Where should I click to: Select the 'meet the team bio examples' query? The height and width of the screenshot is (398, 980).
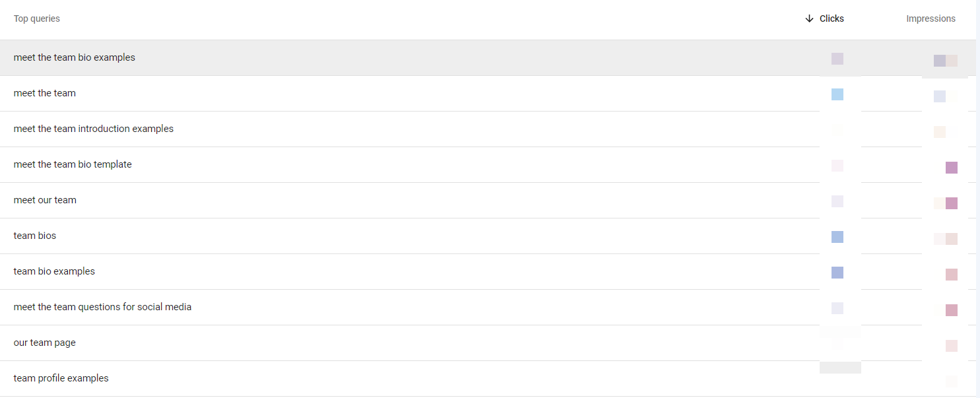(x=75, y=57)
